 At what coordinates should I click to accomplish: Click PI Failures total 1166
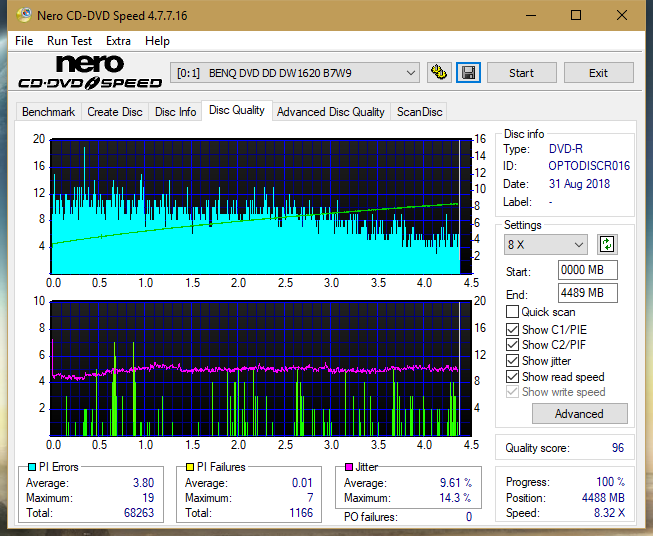coord(301,513)
